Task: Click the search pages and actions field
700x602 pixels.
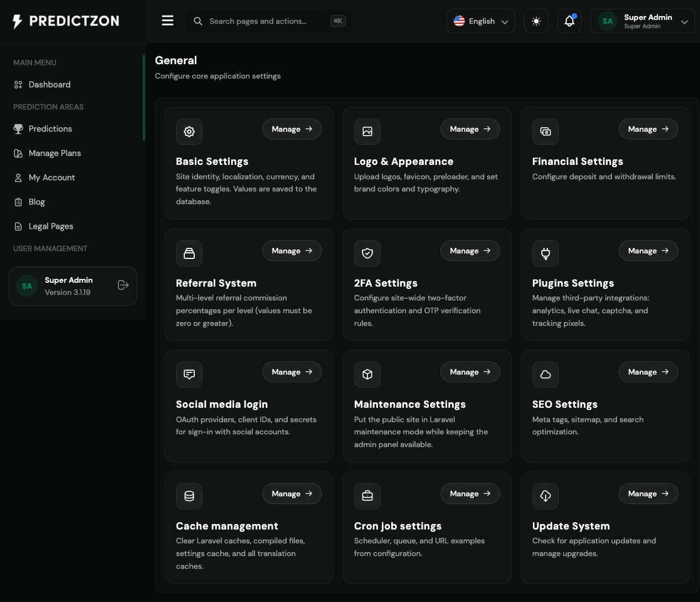Action: point(268,21)
